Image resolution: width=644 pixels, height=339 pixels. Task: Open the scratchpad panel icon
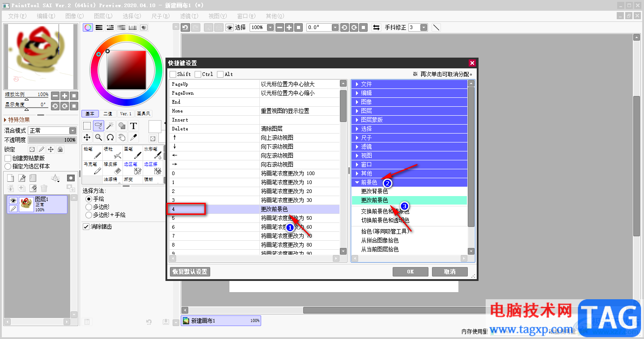click(144, 27)
